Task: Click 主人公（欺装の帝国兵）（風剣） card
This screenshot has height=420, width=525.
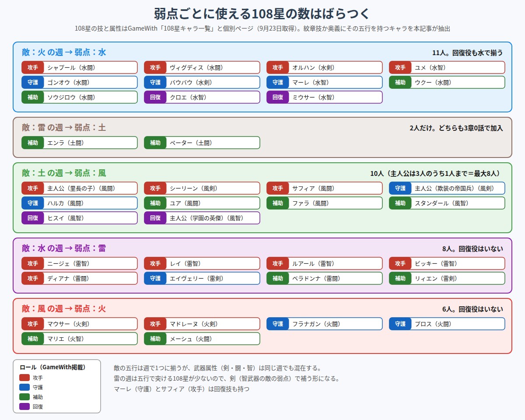Action: [447, 188]
